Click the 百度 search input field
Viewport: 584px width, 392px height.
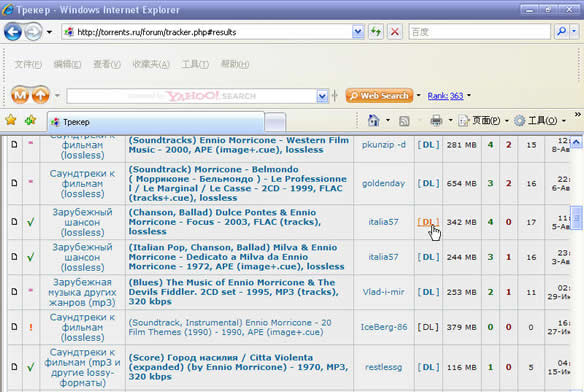[479, 32]
